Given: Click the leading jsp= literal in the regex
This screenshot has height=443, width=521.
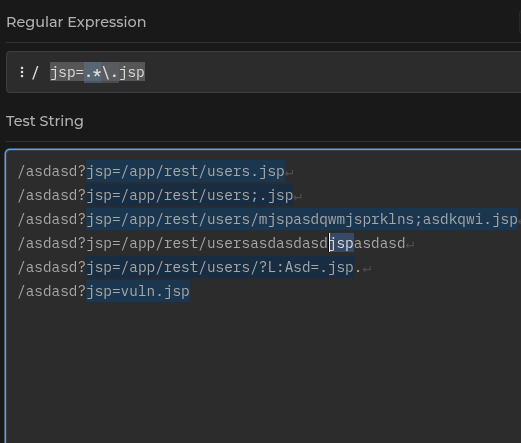Looking at the screenshot, I should tap(67, 72).
